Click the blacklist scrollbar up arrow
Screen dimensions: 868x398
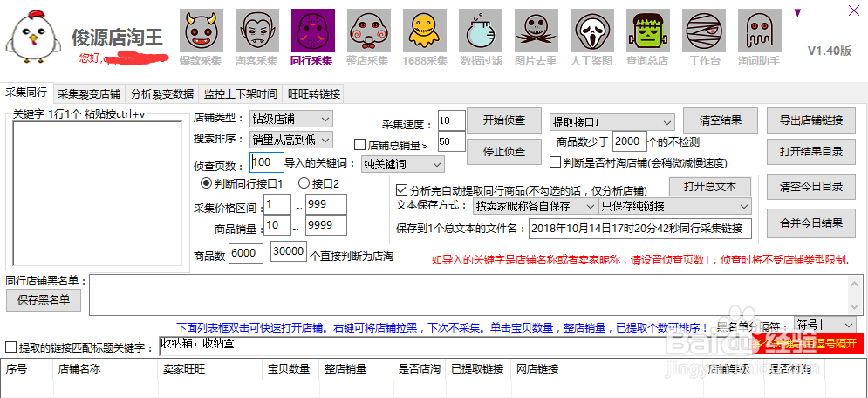coord(855,282)
